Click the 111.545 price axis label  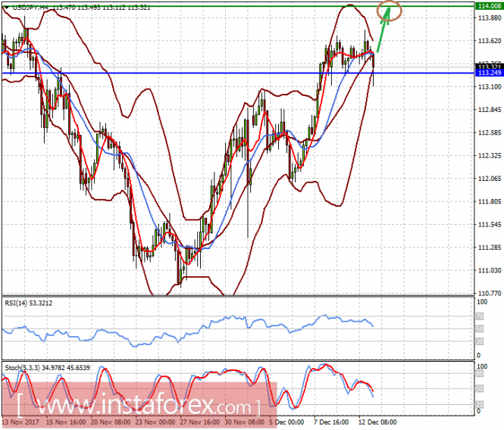tap(490, 225)
